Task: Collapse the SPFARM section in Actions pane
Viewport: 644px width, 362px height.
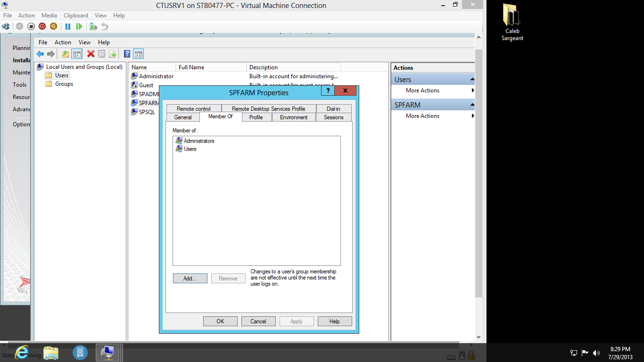Action: point(472,105)
